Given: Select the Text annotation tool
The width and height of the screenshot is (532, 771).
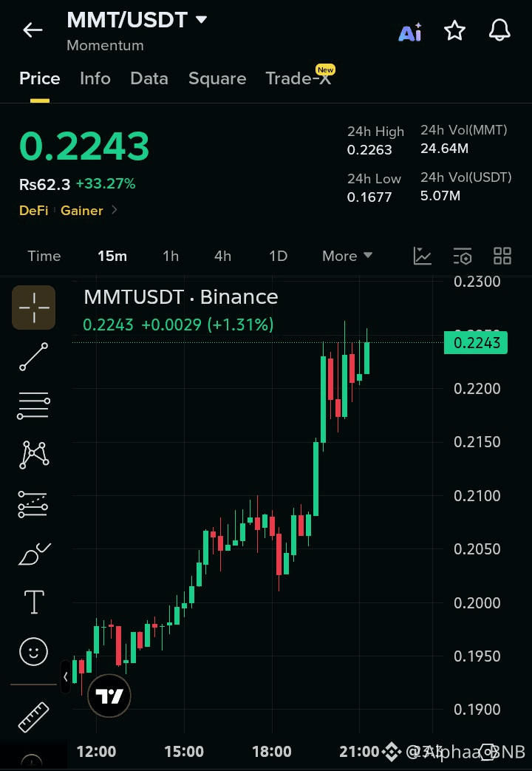Looking at the screenshot, I should click(x=34, y=602).
